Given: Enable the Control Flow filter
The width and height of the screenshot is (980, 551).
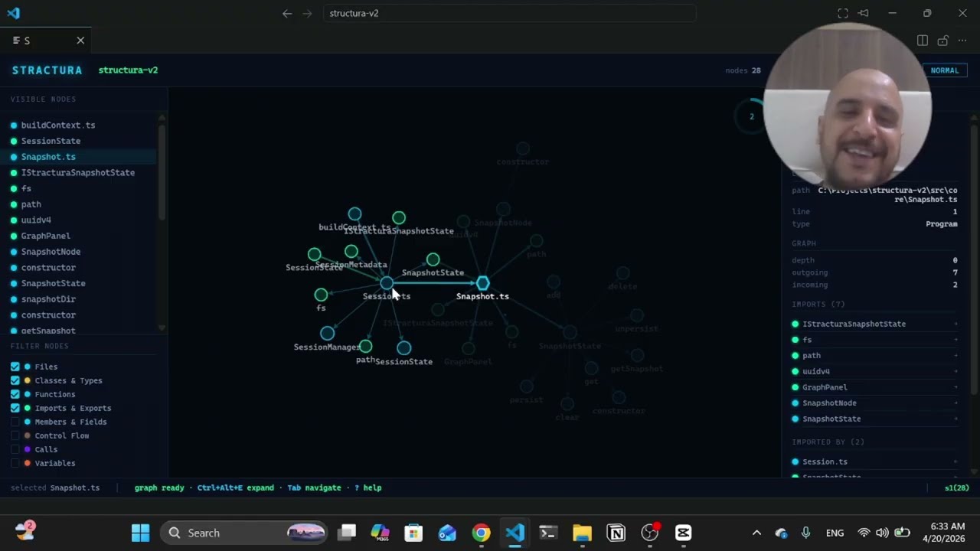Looking at the screenshot, I should tap(15, 435).
